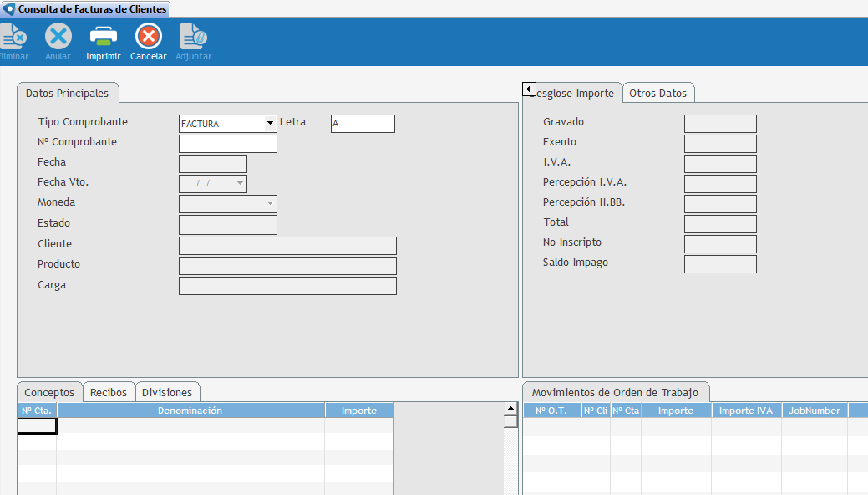Click the Importe IVA column header

746,411
